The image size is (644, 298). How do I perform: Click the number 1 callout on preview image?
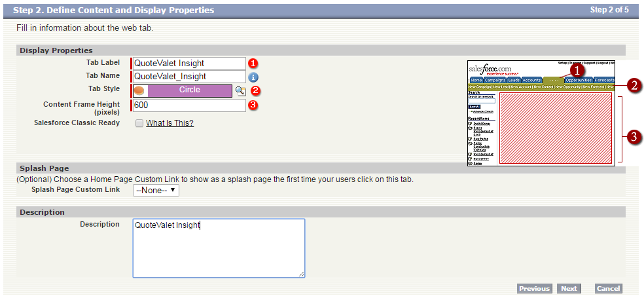click(576, 69)
